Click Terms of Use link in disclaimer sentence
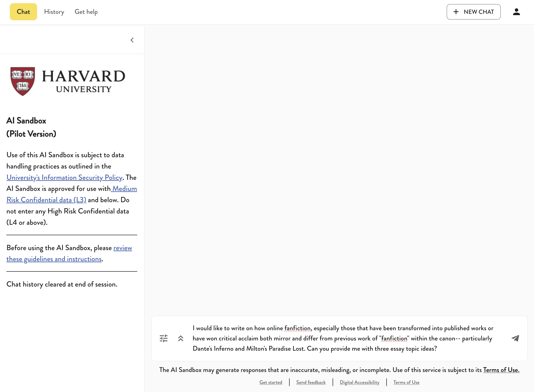This screenshot has height=392, width=534. 501,370
